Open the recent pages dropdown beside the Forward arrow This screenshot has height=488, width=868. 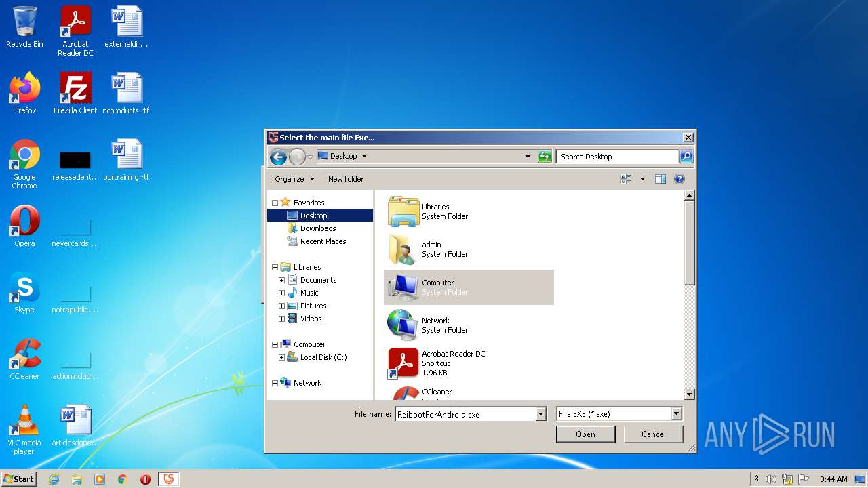(310, 157)
